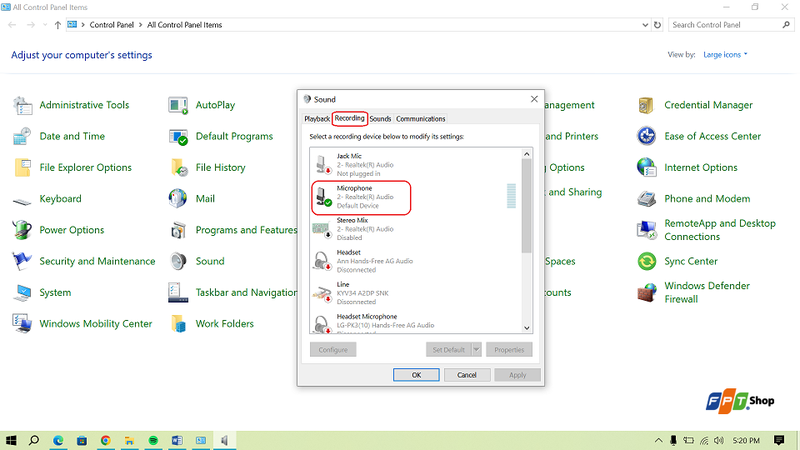Switch to the Recording tab

349,118
